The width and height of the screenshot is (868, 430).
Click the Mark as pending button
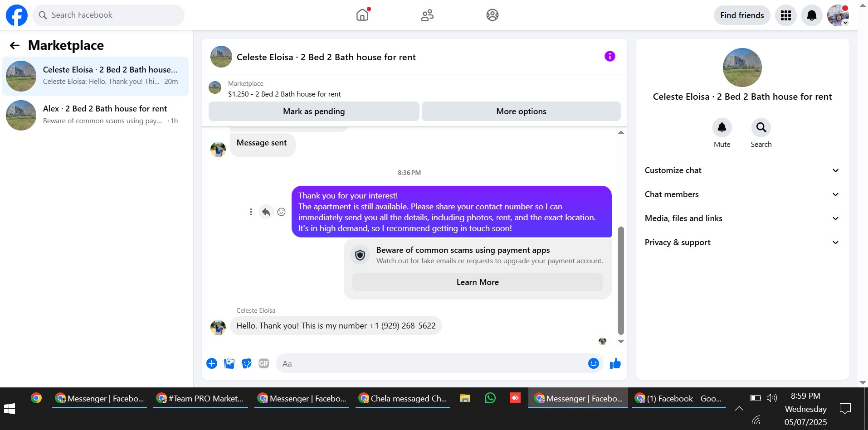(x=314, y=111)
